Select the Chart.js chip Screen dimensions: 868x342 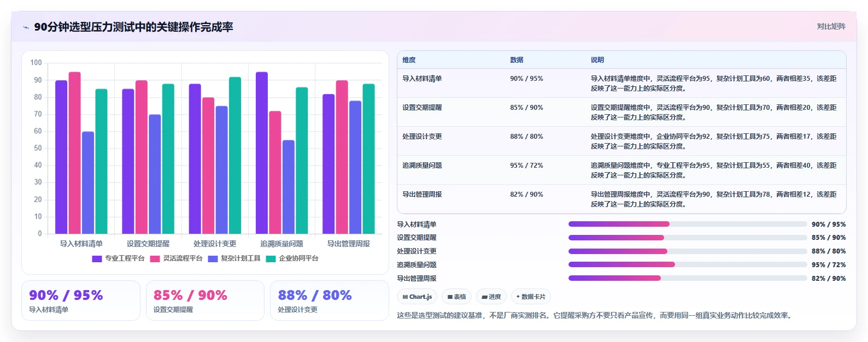coord(417,297)
